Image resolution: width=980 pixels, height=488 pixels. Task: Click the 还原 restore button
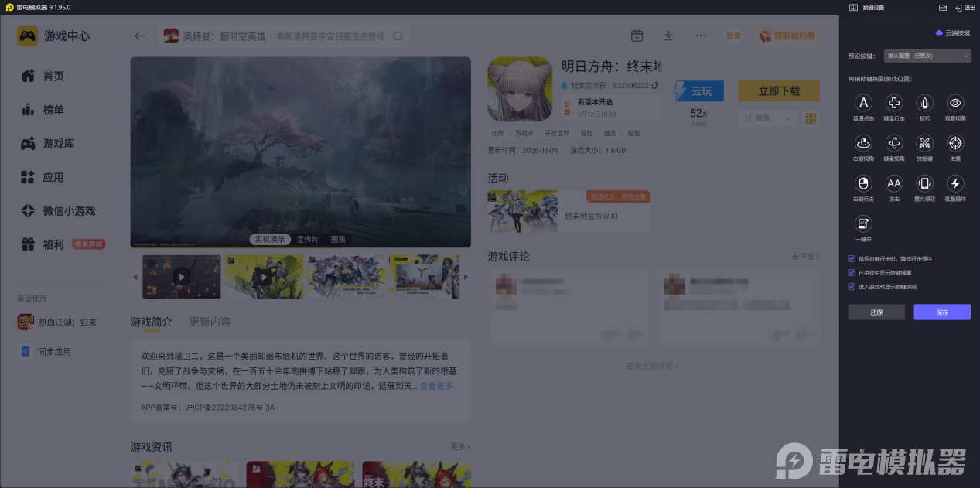pos(876,312)
